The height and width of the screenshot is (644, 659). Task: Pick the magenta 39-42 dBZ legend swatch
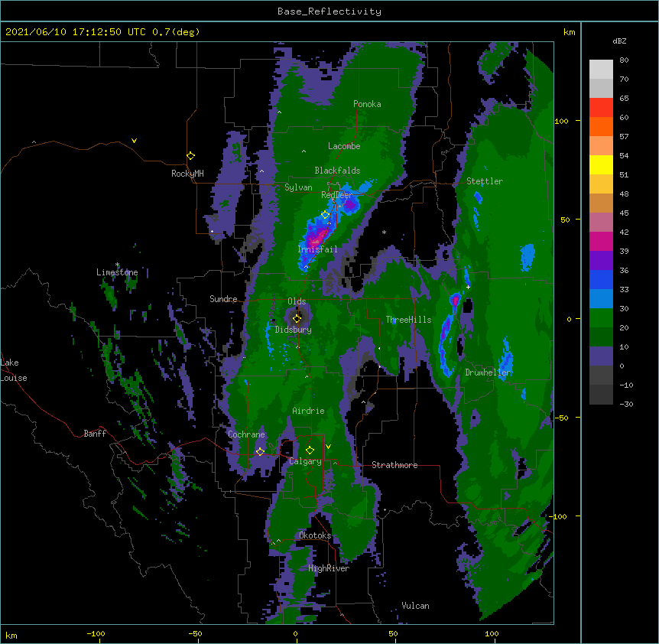pos(601,241)
